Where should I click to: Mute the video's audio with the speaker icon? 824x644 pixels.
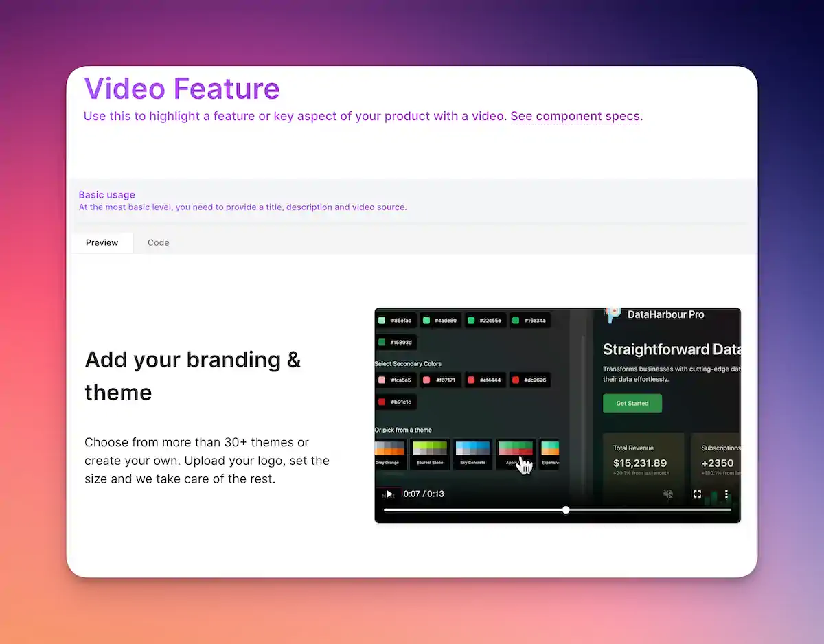[x=668, y=494]
